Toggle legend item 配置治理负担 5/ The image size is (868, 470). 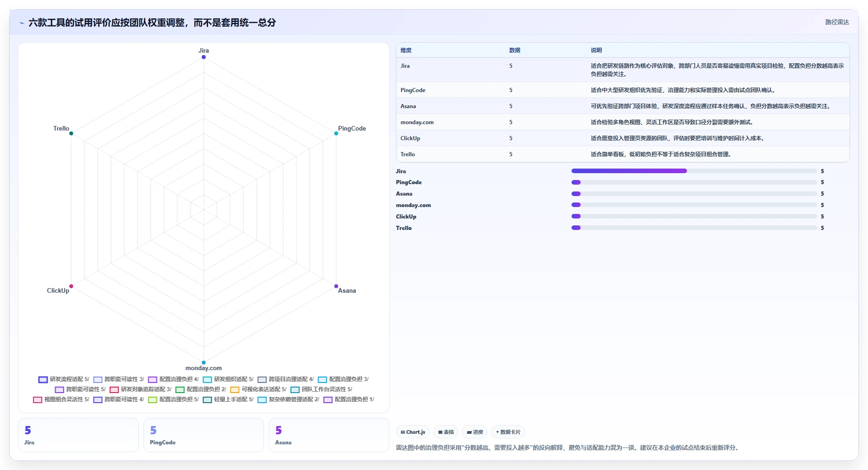click(173, 399)
